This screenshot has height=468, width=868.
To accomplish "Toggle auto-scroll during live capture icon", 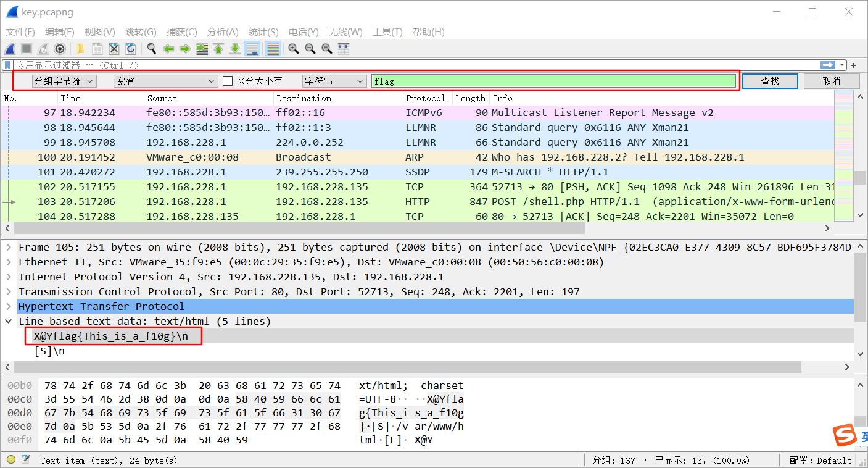I will click(x=252, y=49).
